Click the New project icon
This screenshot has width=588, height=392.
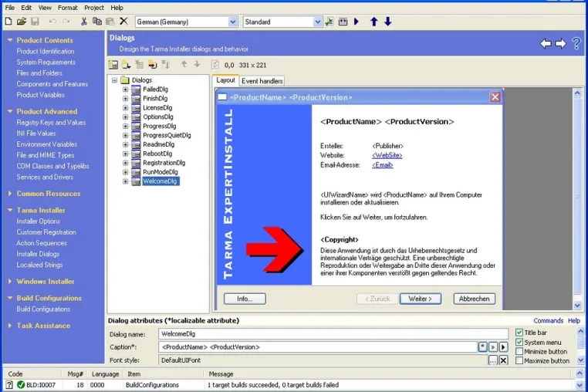tap(8, 22)
